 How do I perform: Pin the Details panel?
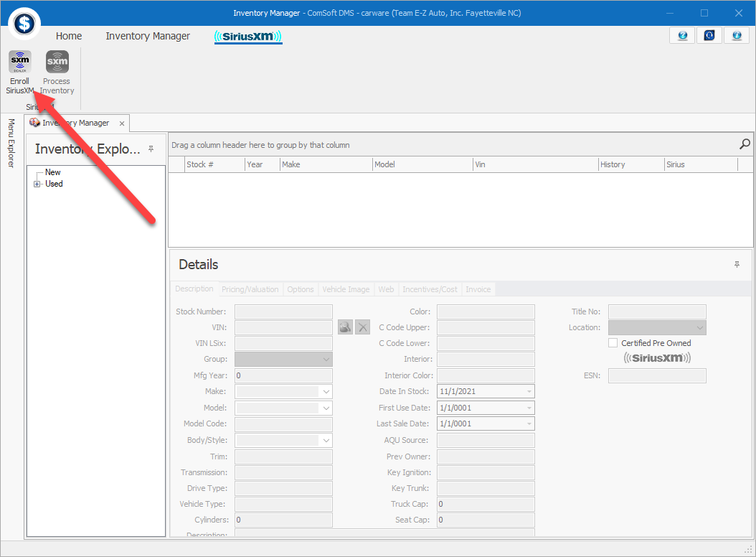[x=737, y=264]
